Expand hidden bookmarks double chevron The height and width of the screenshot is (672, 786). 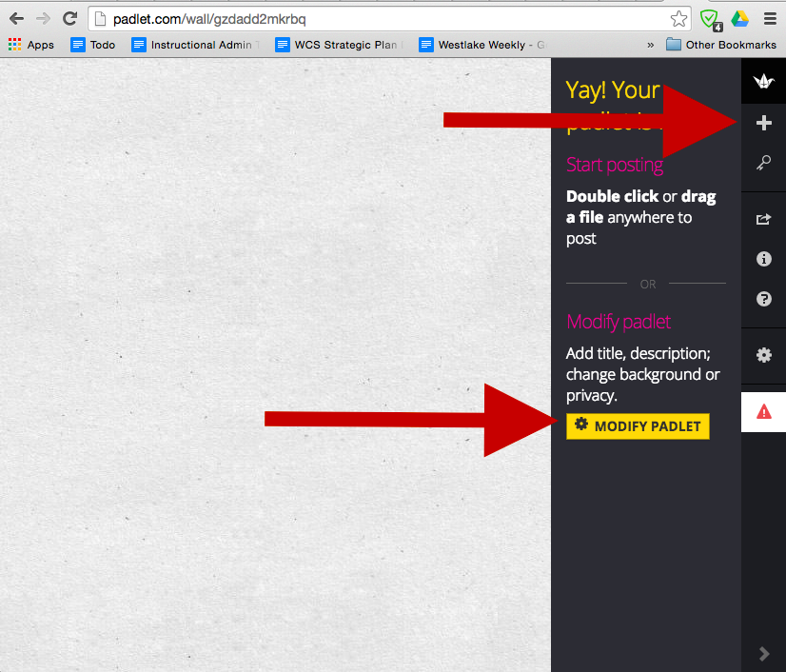tap(651, 45)
